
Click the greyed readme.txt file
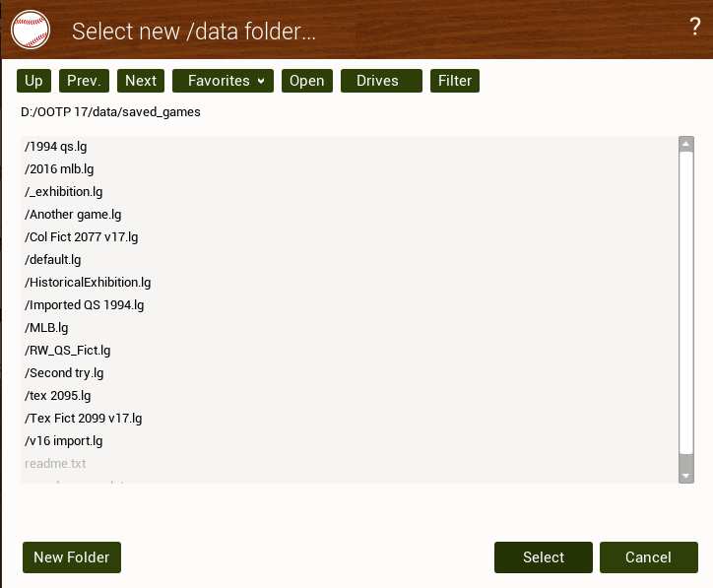tap(350, 463)
